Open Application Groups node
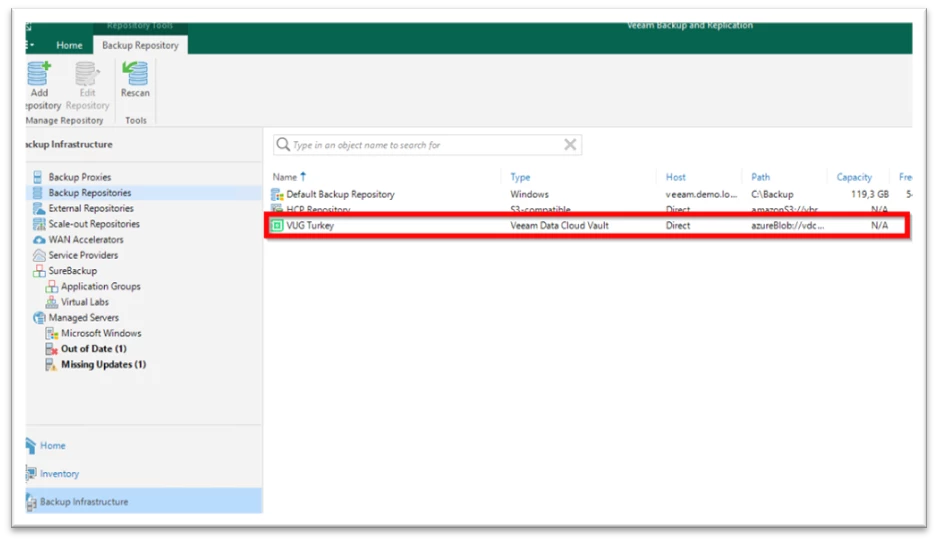 (x=100, y=286)
